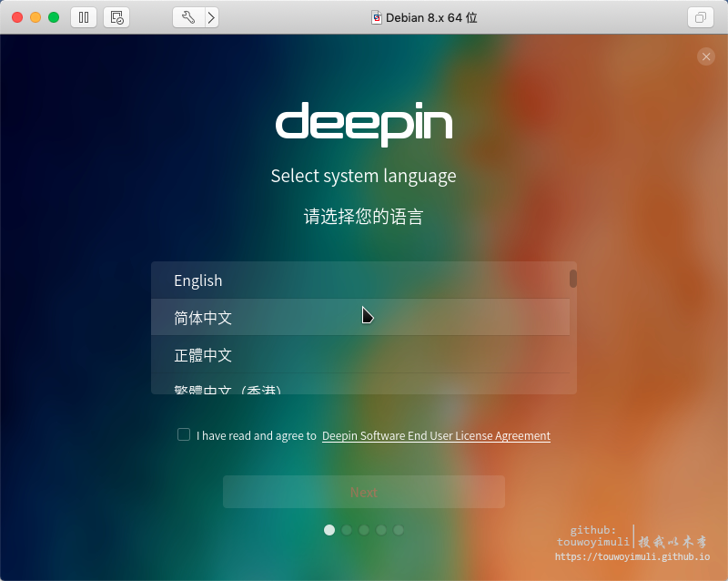Choose 简体中文 as system language
This screenshot has height=581, width=728.
click(x=360, y=318)
